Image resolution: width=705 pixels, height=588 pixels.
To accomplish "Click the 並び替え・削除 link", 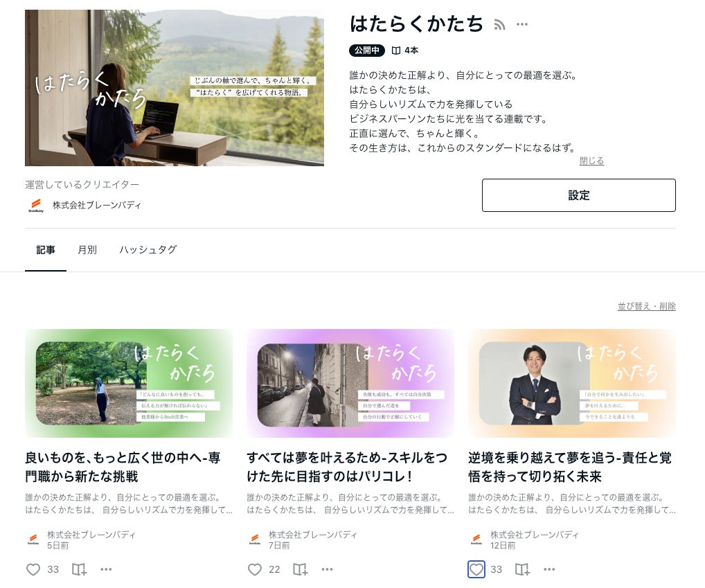I will click(x=647, y=306).
